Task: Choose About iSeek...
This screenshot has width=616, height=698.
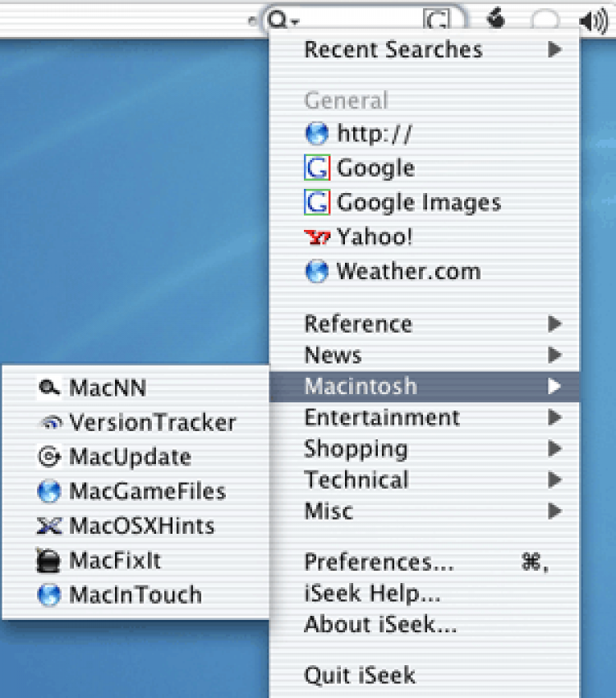Action: click(425, 625)
